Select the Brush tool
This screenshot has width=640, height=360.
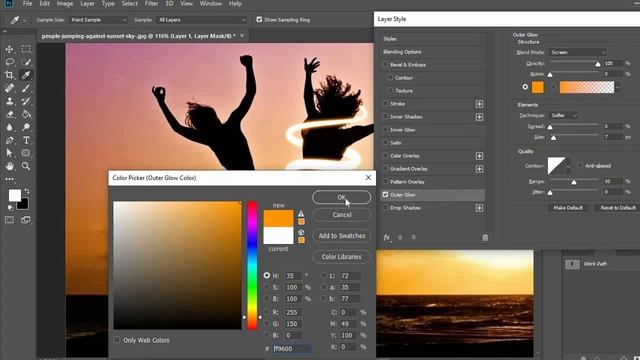pos(26,88)
